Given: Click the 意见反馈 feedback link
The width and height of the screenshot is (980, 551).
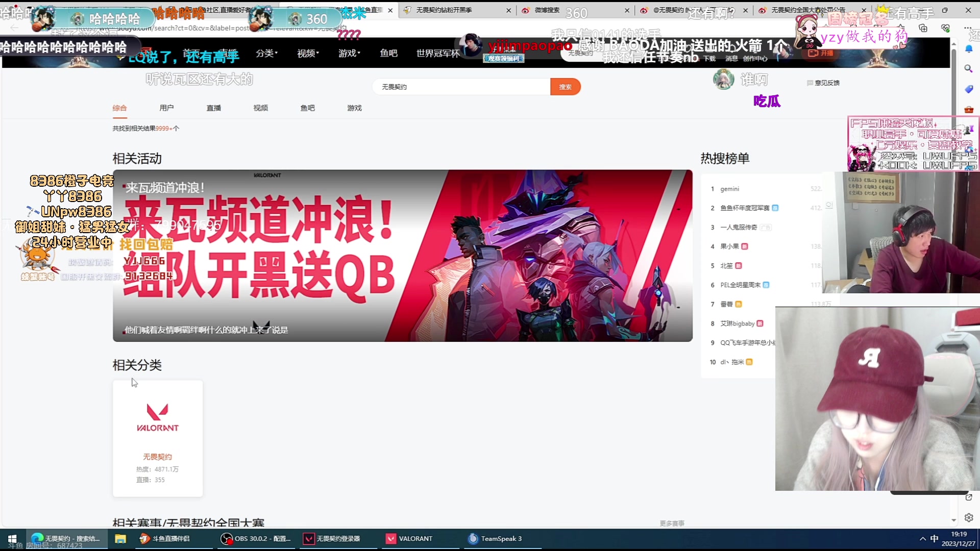Looking at the screenshot, I should pos(823,83).
